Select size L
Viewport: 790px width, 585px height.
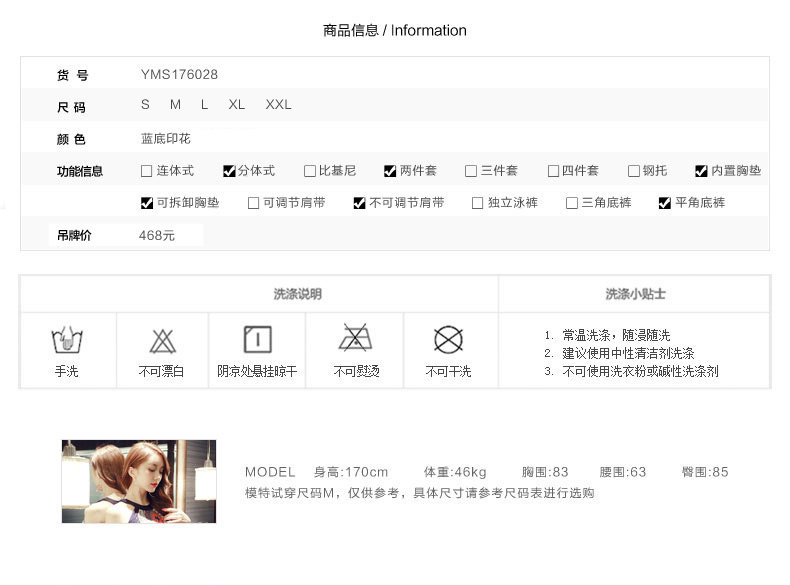click(x=204, y=104)
